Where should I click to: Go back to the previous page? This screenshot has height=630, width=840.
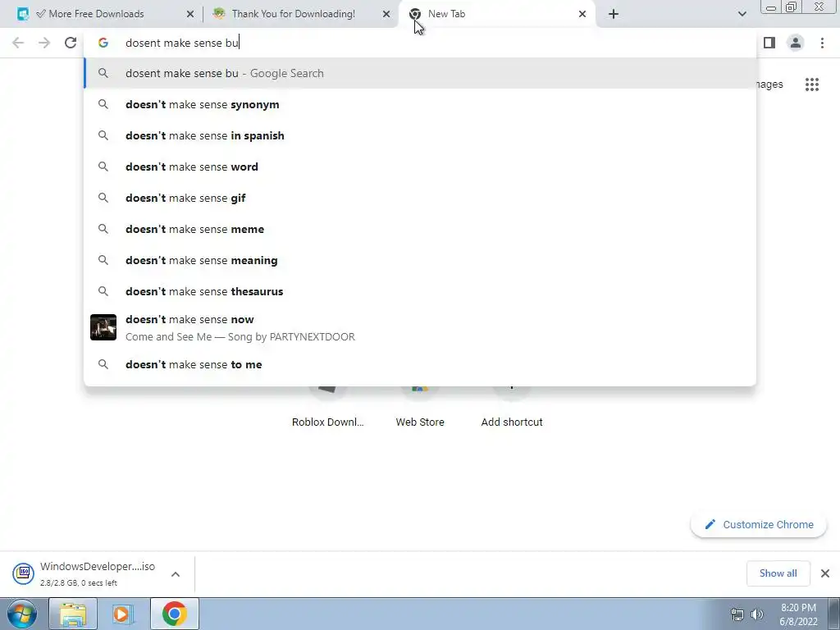point(18,43)
